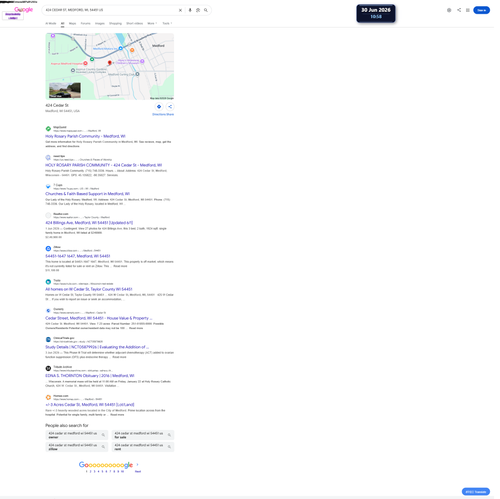Screen dimensions: 500x499
Task: Click the Medford Motors blue map pin
Action: [x=121, y=48]
